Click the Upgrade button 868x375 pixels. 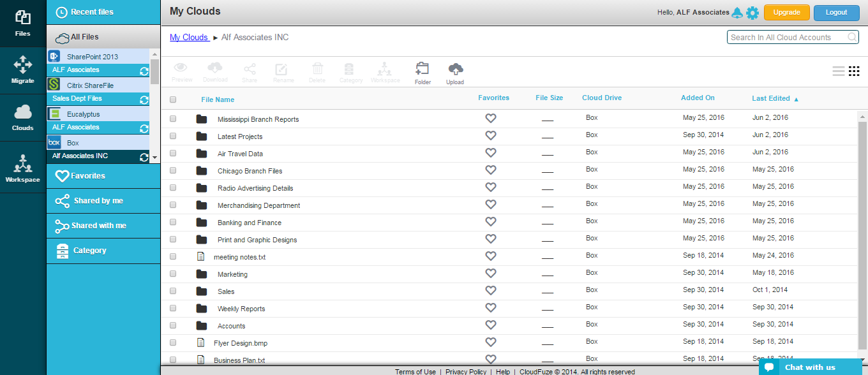[786, 12]
